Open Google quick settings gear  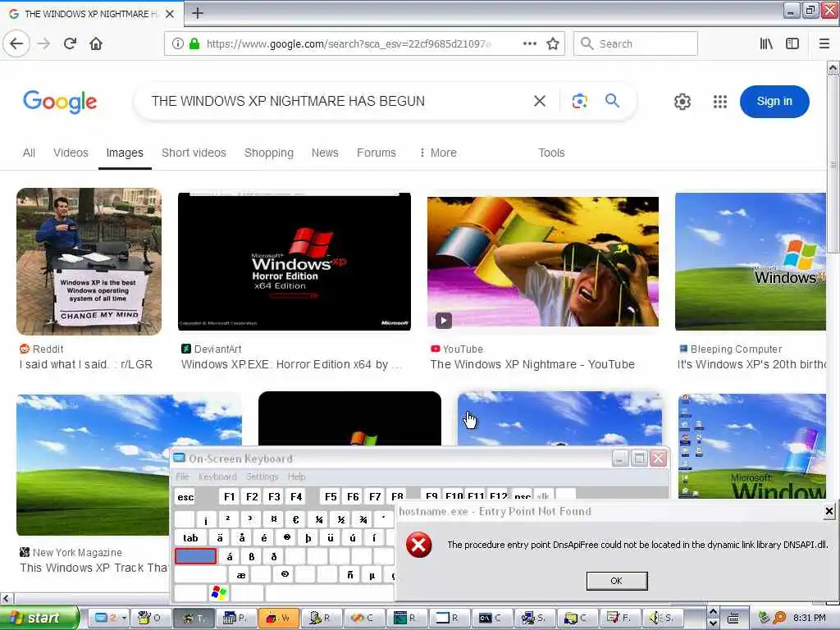[x=682, y=101]
